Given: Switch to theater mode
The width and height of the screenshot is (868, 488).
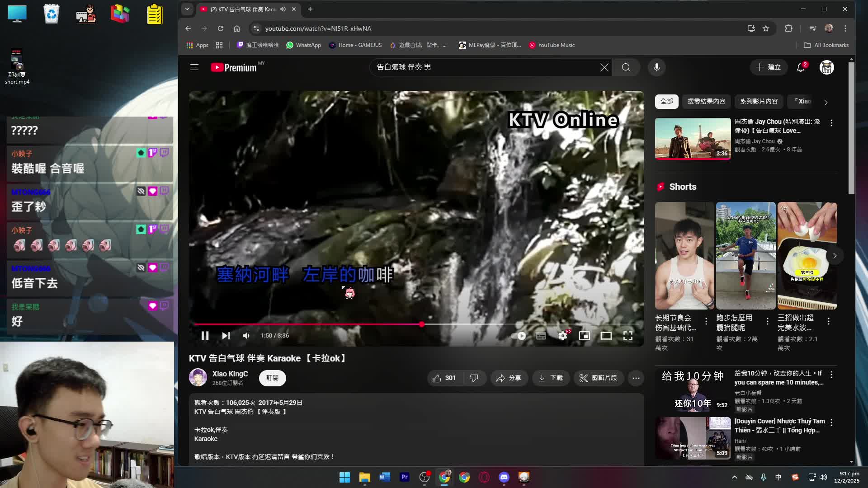Looking at the screenshot, I should [x=606, y=336].
